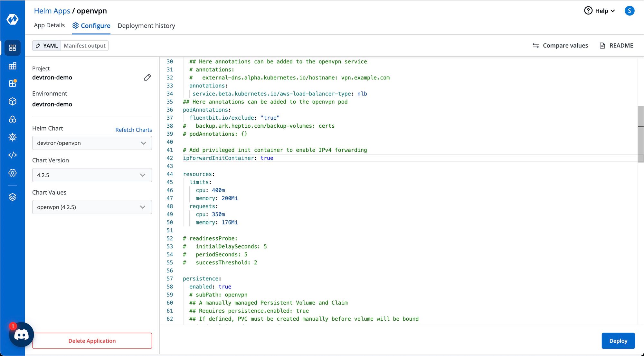Open the table-grid icon in sidebar
Screen dimensions: 644x356
(x=13, y=66)
